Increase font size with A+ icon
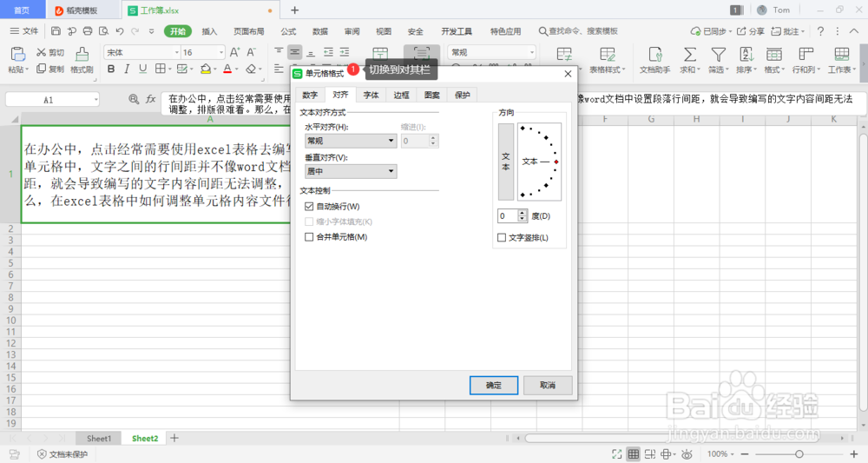The height and width of the screenshot is (463, 868). click(234, 52)
